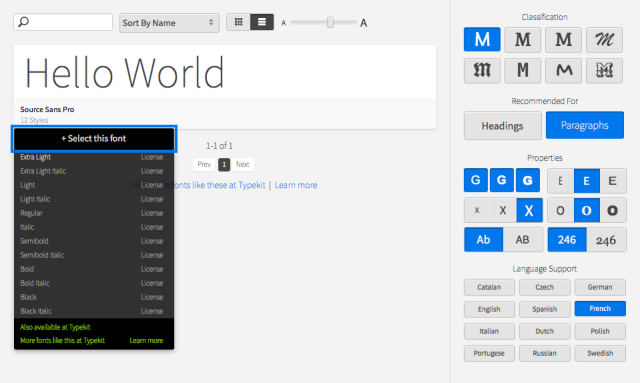
Task: Click Select this font button
Action: pos(94,138)
